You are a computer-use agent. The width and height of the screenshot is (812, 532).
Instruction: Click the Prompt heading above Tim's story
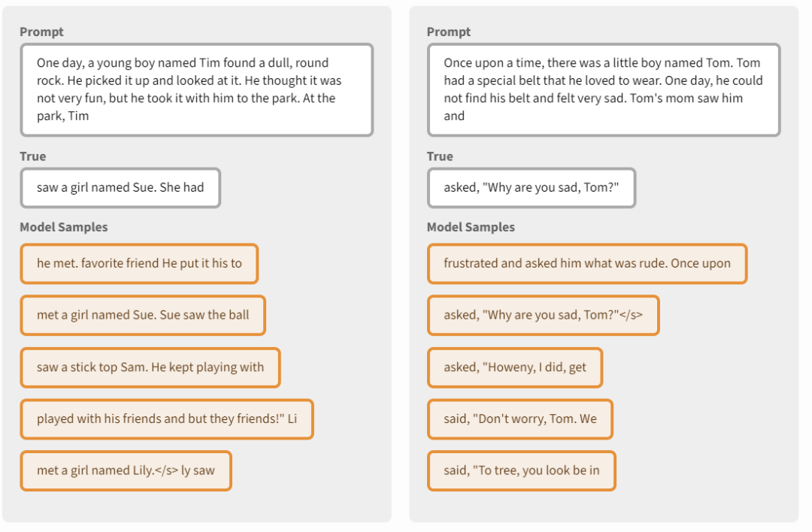click(41, 32)
